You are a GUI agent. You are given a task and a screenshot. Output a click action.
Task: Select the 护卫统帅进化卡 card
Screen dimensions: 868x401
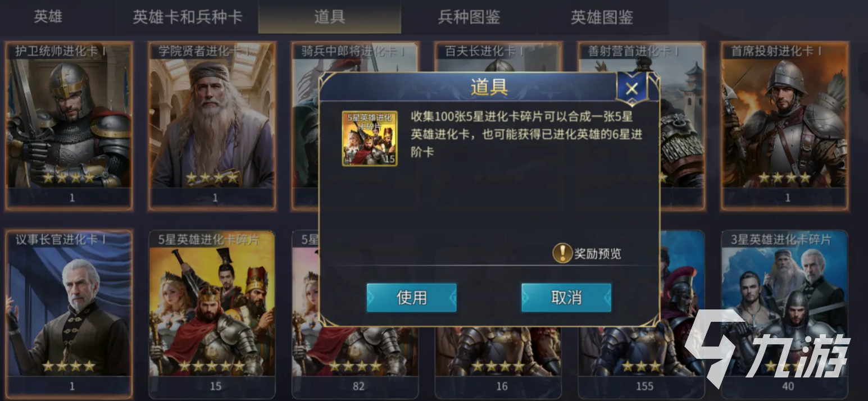coord(69,125)
